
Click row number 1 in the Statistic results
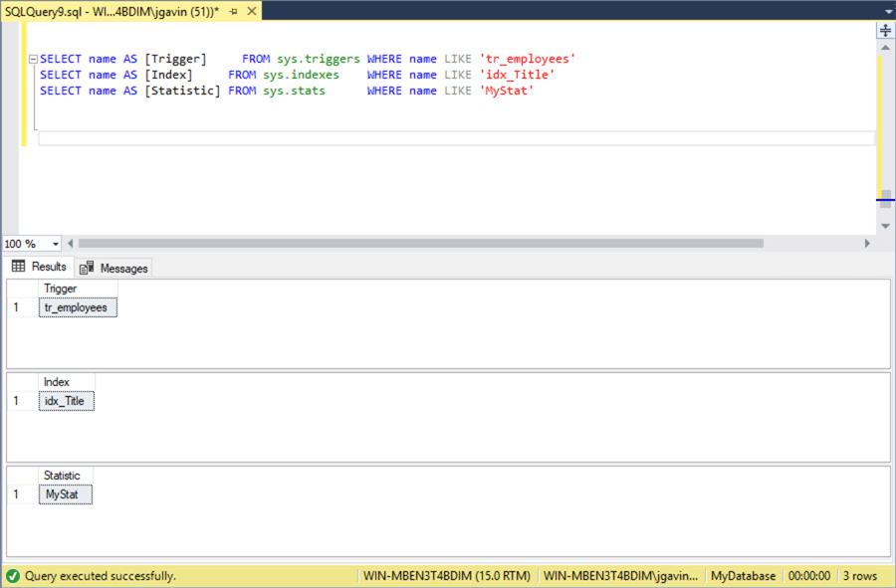click(x=17, y=494)
